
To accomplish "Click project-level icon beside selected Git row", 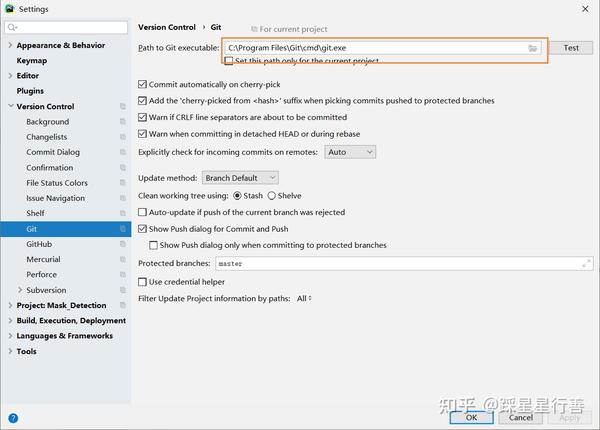I will pos(122,228).
